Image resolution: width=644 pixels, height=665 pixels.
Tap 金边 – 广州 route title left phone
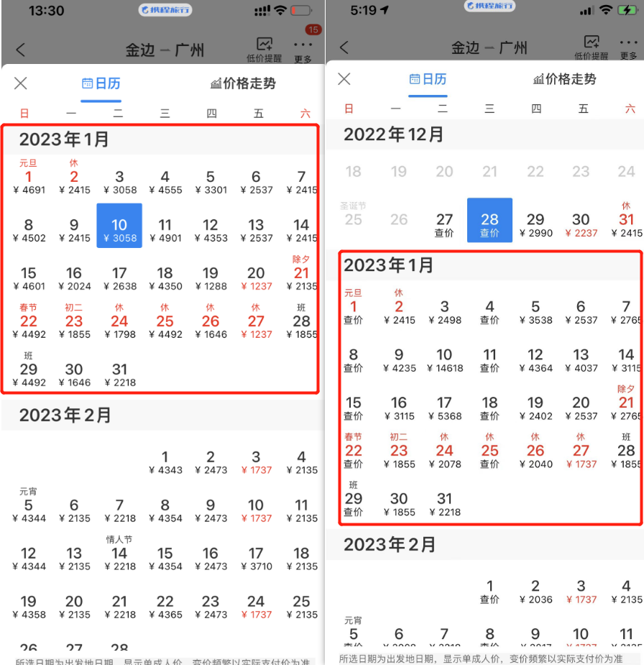165,50
